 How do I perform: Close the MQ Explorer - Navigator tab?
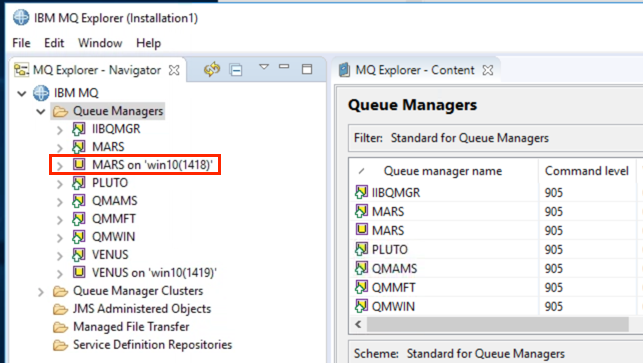click(x=174, y=70)
